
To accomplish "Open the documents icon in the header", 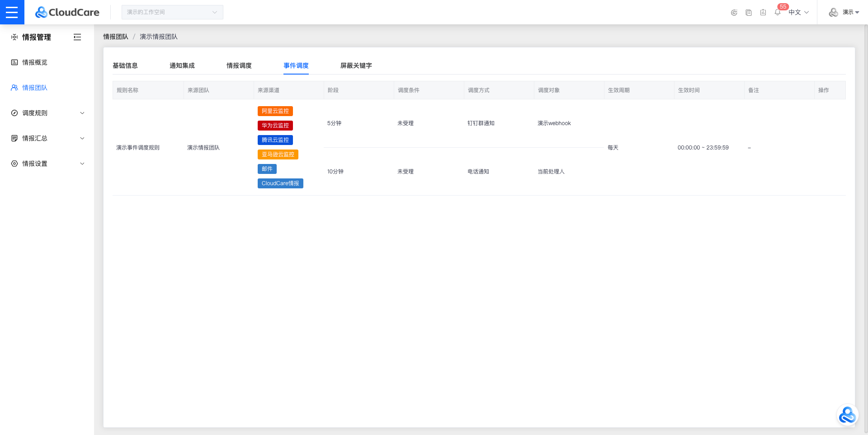I will point(749,13).
